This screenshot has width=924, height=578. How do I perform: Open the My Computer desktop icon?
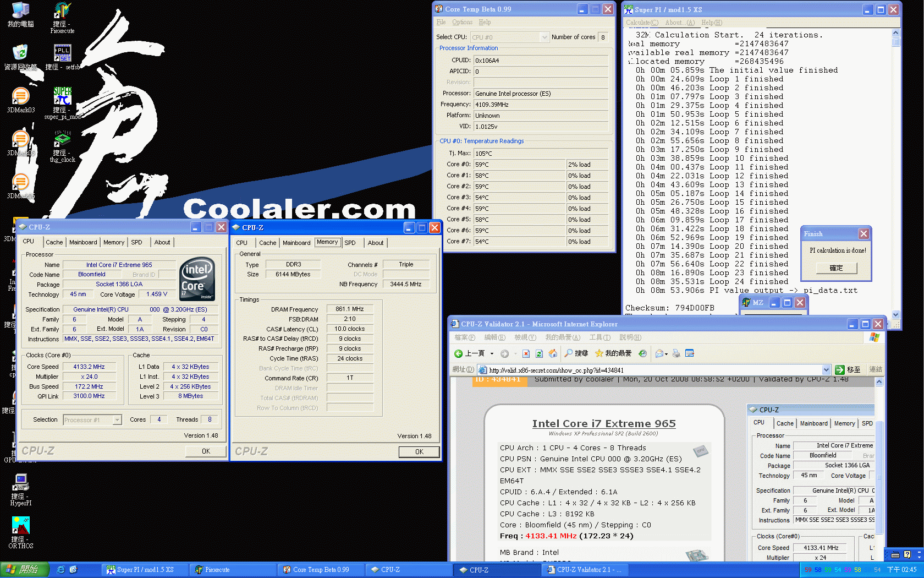pyautogui.click(x=20, y=14)
